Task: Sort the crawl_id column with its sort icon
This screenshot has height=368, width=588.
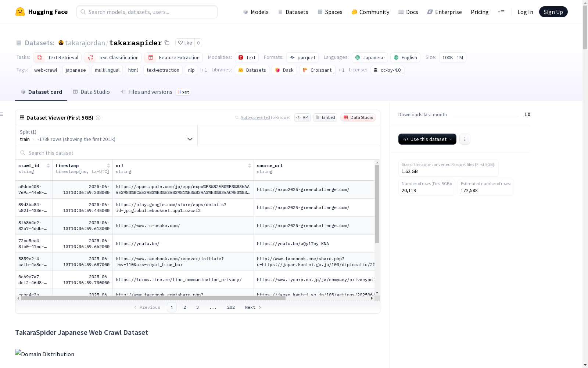Action: tap(48, 166)
